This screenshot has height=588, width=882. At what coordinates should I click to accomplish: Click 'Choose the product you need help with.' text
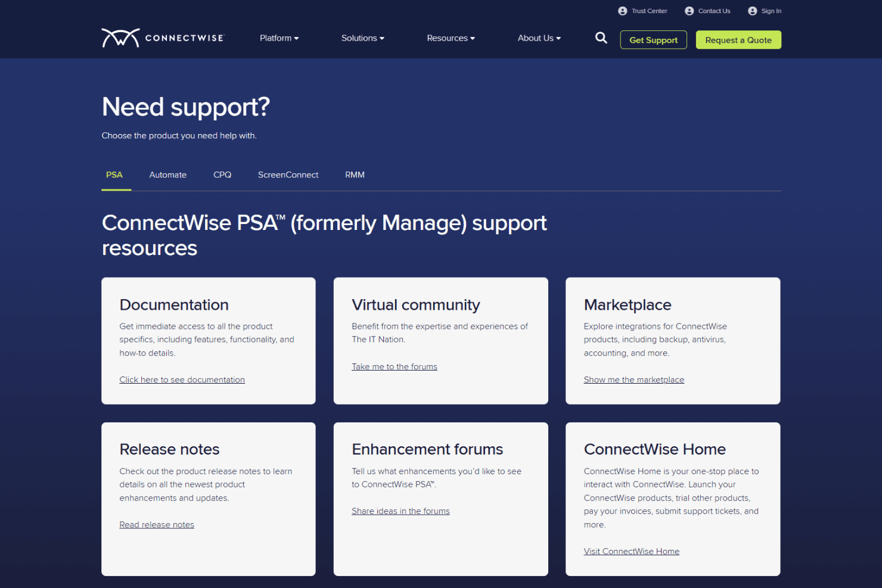click(x=179, y=136)
